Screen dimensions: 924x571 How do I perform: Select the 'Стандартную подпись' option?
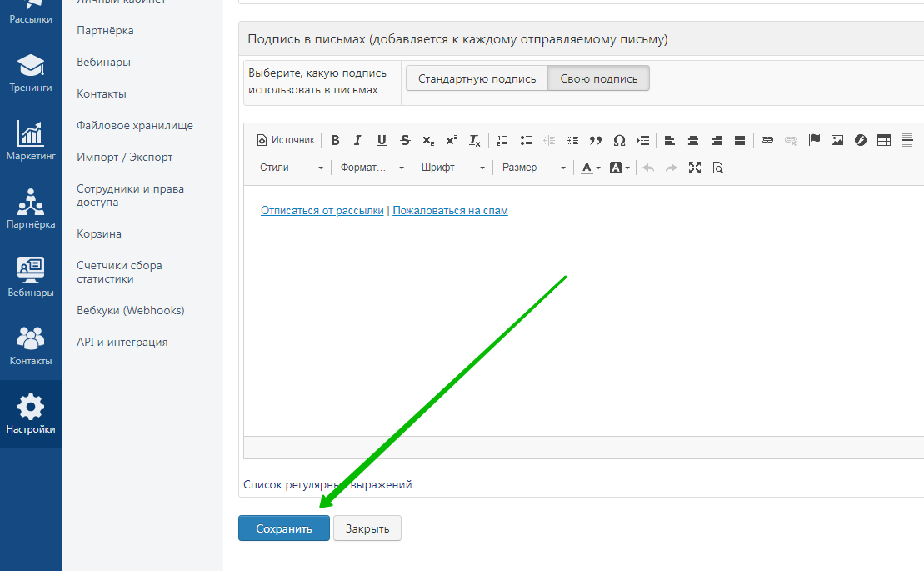coord(477,78)
